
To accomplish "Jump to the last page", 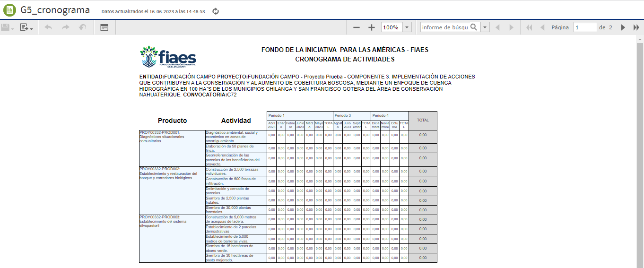I will (636, 27).
